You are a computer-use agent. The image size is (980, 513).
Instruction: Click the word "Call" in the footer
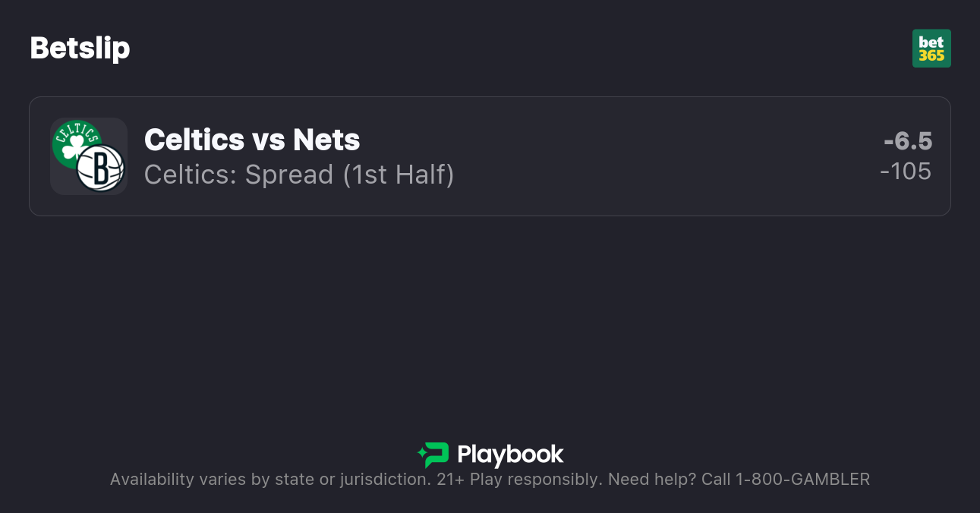pyautogui.click(x=714, y=480)
